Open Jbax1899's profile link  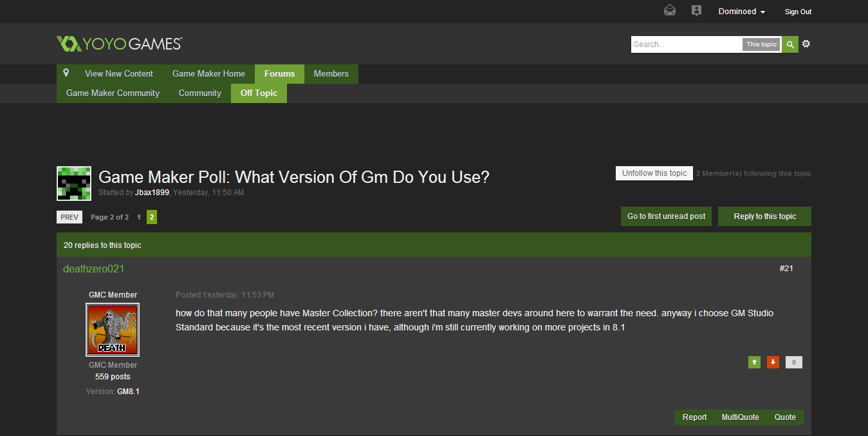[x=152, y=193]
